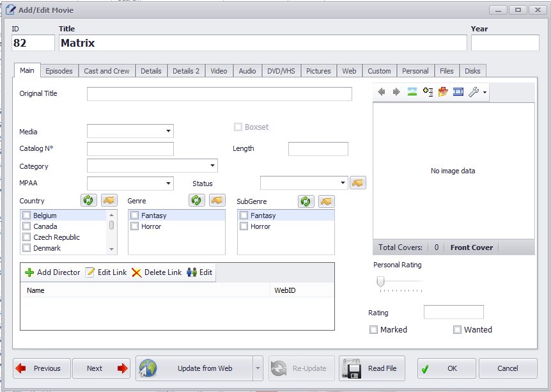Click the edit hand icon next to Genre
This screenshot has width=551, height=392.
click(218, 201)
